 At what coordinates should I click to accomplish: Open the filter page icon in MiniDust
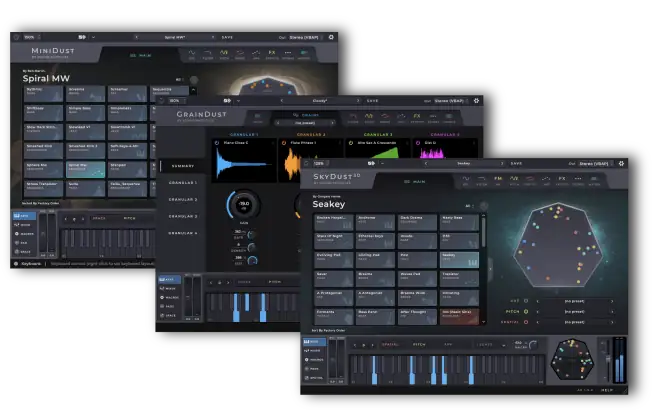point(208,54)
